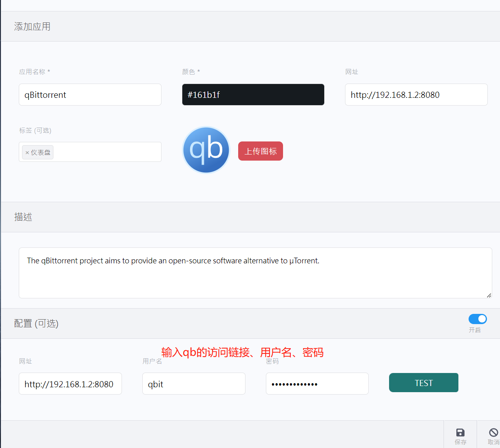
Task: Click the description textarea about qBittorrent project
Action: click(255, 273)
